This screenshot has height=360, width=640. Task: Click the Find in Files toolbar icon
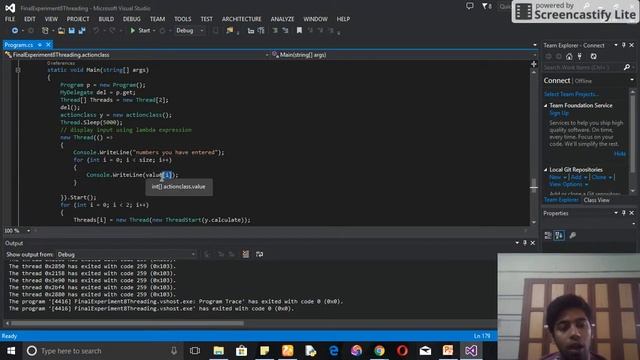(x=230, y=31)
